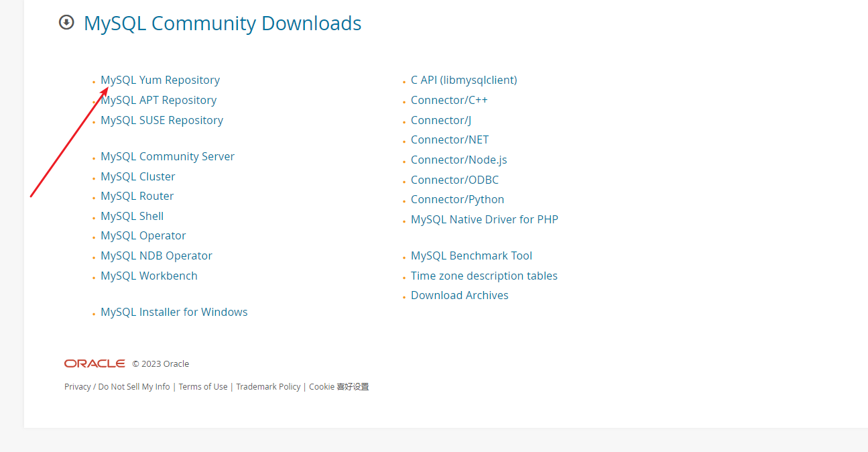
Task: Open the Privacy / Do Not Sell My Info link
Action: click(117, 386)
